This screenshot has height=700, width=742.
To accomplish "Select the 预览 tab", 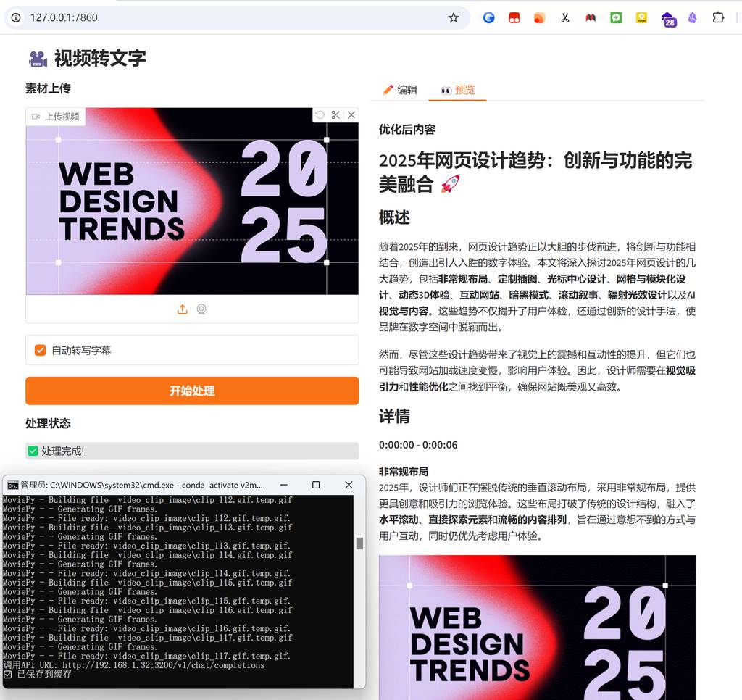I will pyautogui.click(x=457, y=90).
